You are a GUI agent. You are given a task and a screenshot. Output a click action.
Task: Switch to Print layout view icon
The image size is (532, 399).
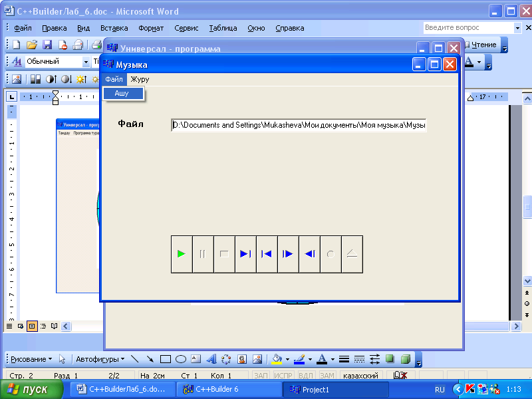coord(32,326)
